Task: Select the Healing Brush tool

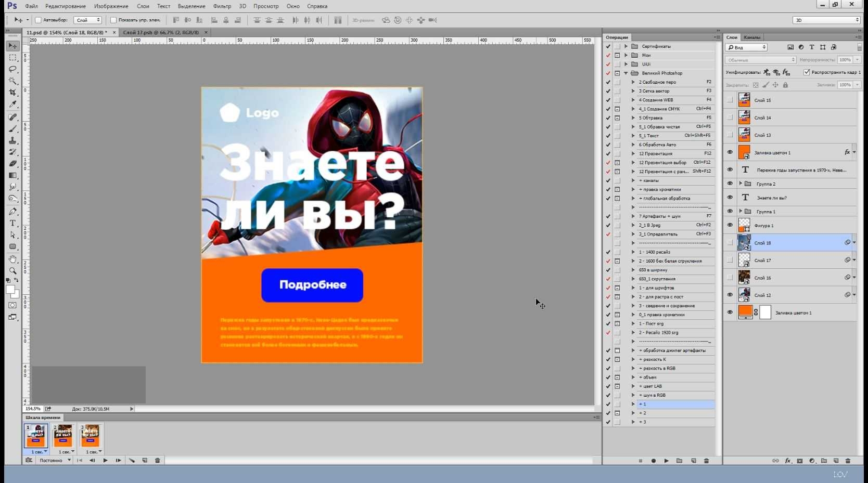Action: tap(12, 117)
